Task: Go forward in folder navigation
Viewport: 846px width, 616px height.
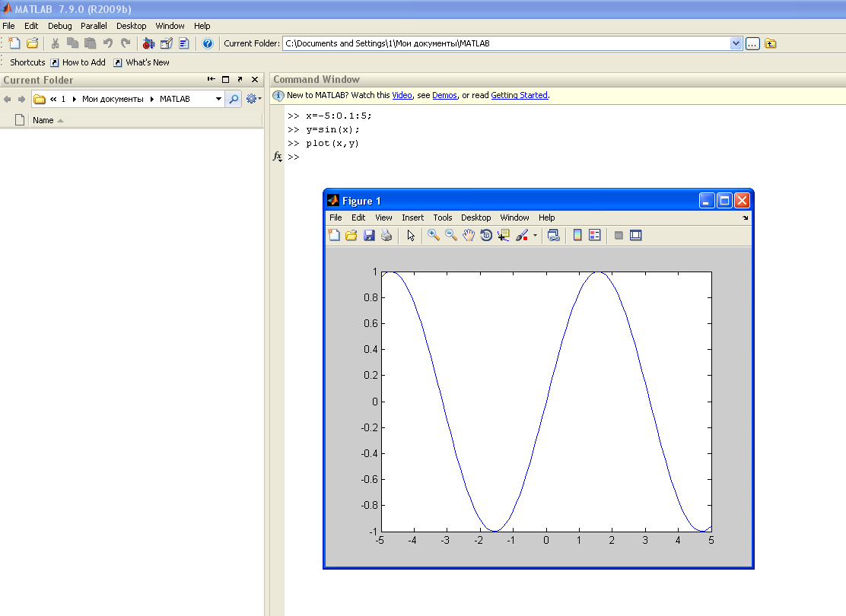Action: [x=21, y=99]
